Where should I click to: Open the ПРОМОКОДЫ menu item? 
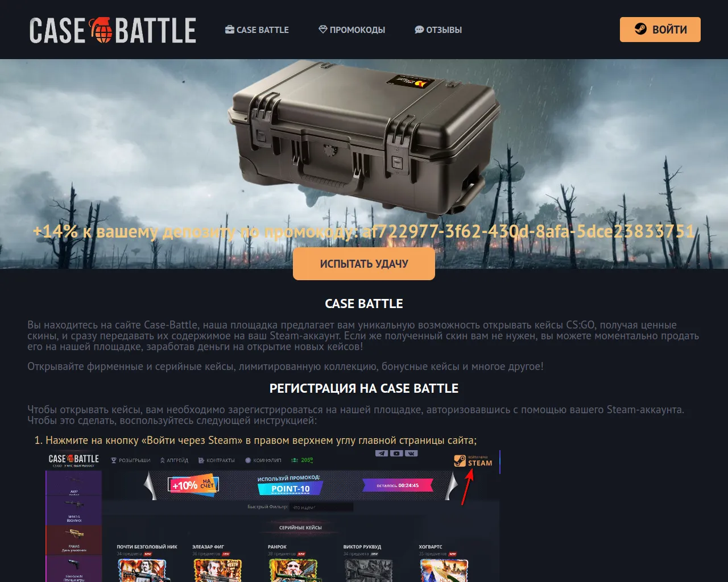(x=352, y=30)
